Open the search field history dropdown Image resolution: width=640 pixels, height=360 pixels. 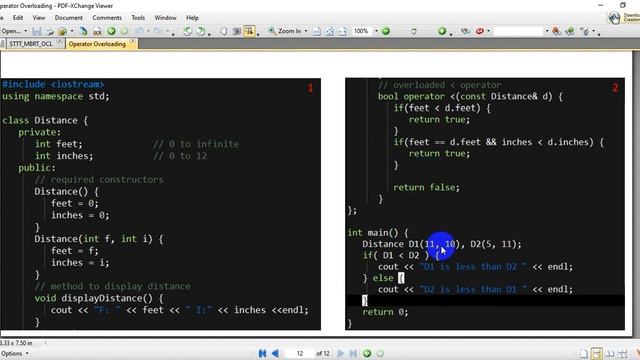click(547, 31)
